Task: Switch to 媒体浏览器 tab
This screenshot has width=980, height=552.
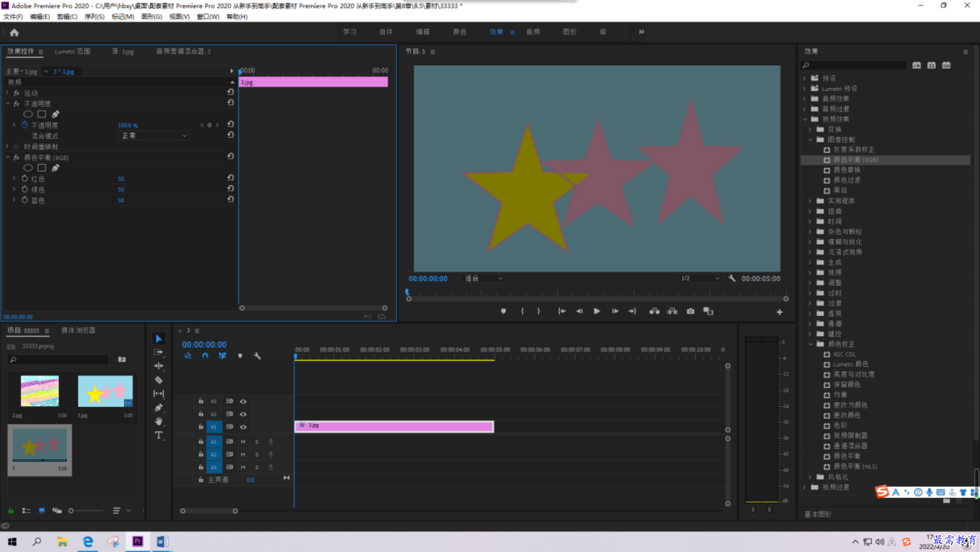Action: coord(78,330)
